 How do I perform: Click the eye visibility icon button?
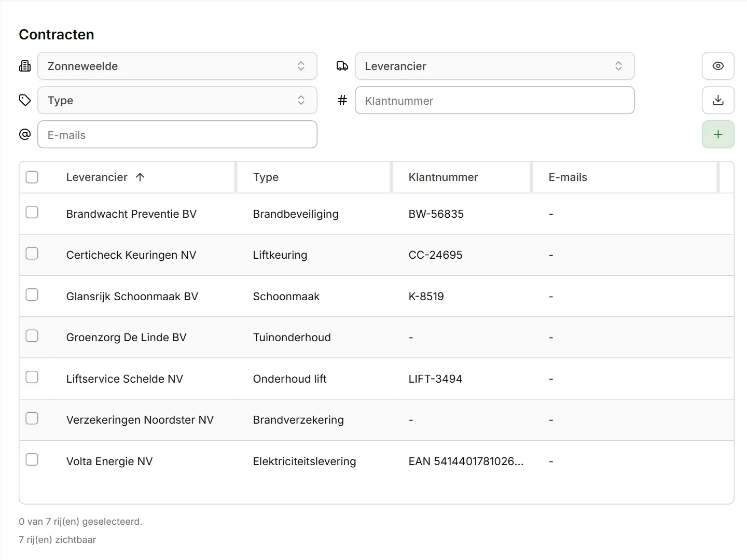click(718, 66)
